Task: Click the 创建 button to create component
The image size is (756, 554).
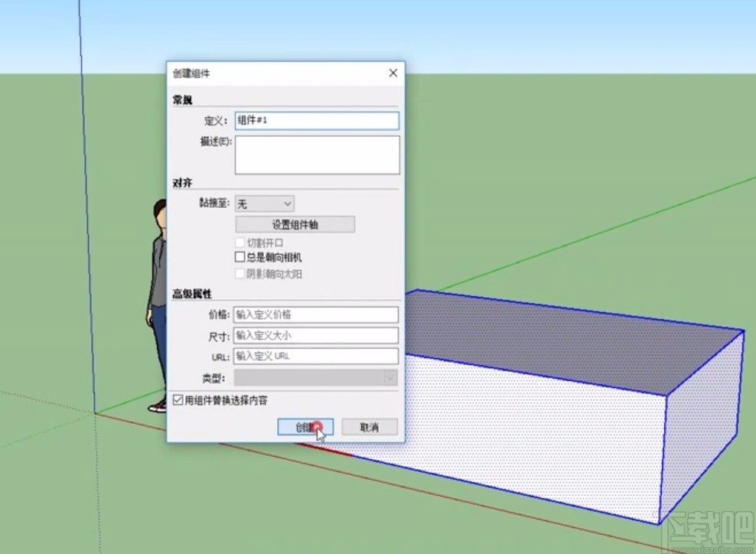Action: 305,426
